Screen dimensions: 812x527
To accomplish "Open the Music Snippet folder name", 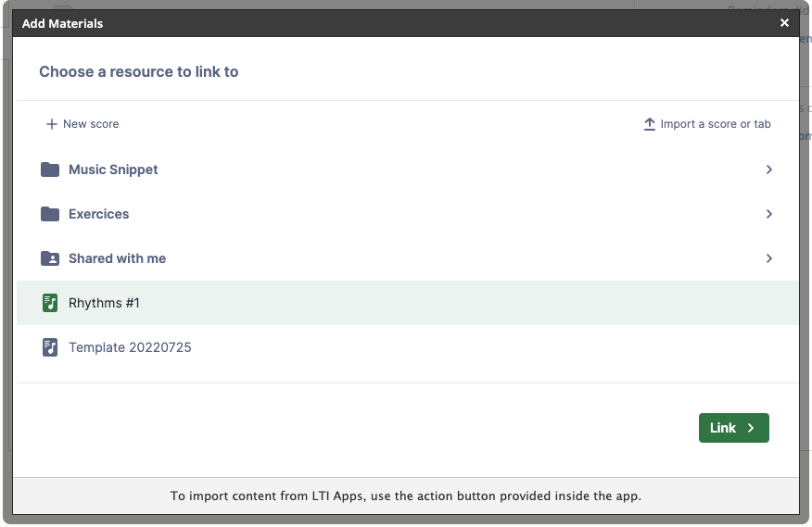I will [x=113, y=169].
